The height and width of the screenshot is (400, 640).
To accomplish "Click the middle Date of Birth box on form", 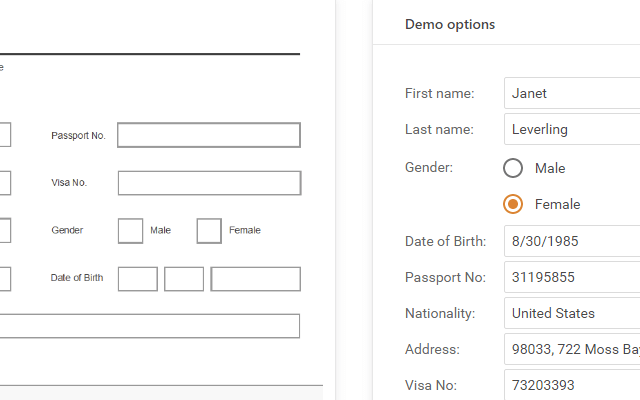I will point(184,279).
